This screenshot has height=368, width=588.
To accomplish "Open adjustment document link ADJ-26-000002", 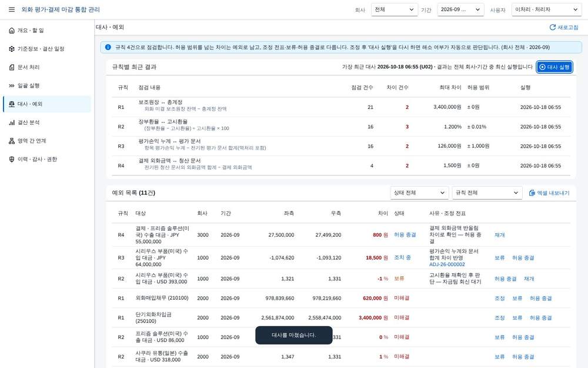I will [447, 265].
